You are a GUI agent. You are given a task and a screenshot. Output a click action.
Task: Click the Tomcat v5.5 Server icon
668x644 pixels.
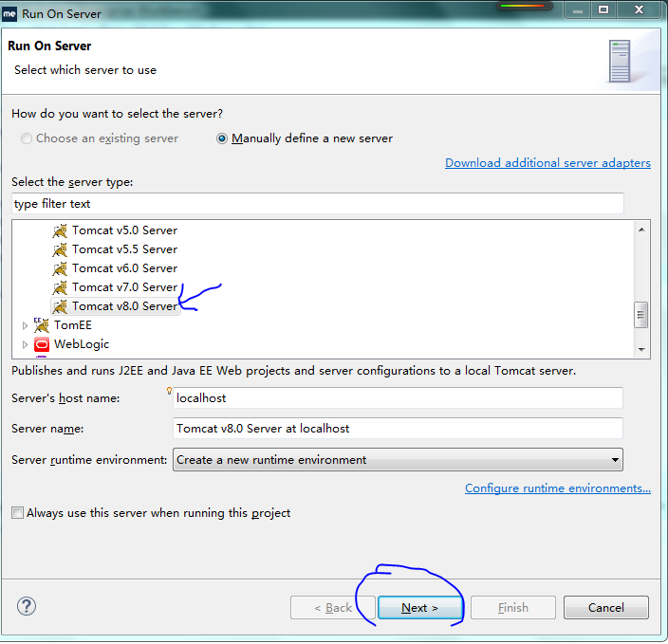60,249
